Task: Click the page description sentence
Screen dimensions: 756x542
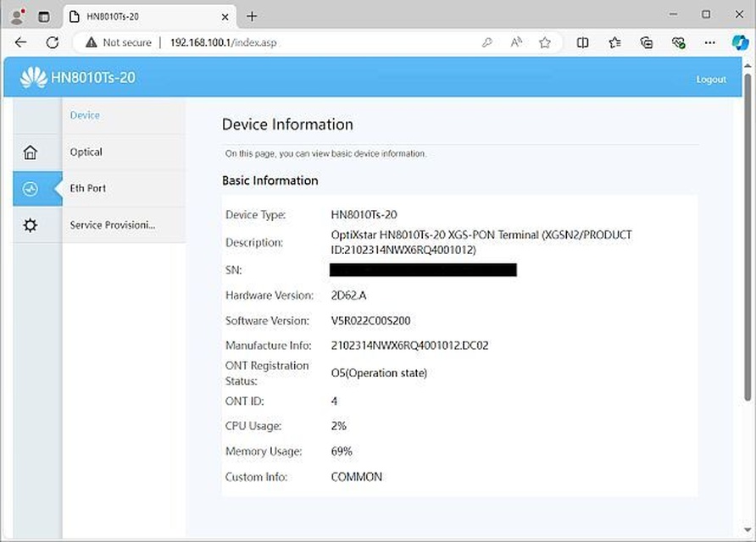Action: [x=326, y=153]
